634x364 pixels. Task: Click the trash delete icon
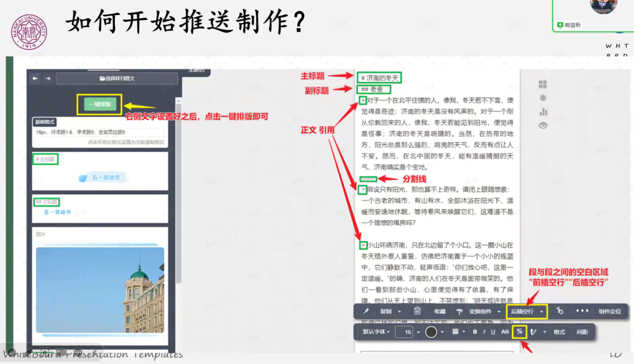(x=417, y=312)
